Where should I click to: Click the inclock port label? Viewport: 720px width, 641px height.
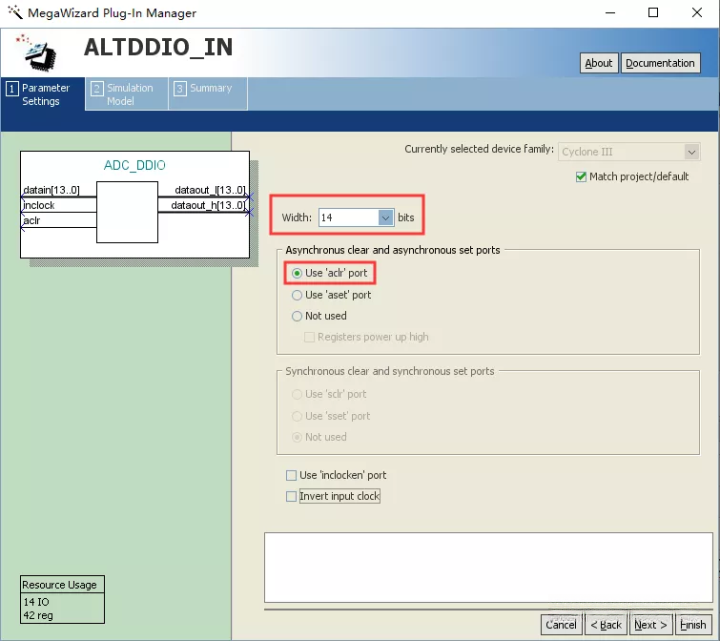39,205
